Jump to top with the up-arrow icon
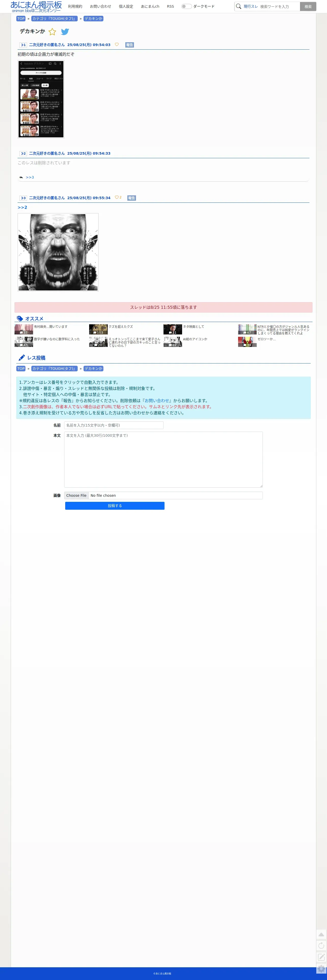The width and height of the screenshot is (327, 980). [321, 934]
